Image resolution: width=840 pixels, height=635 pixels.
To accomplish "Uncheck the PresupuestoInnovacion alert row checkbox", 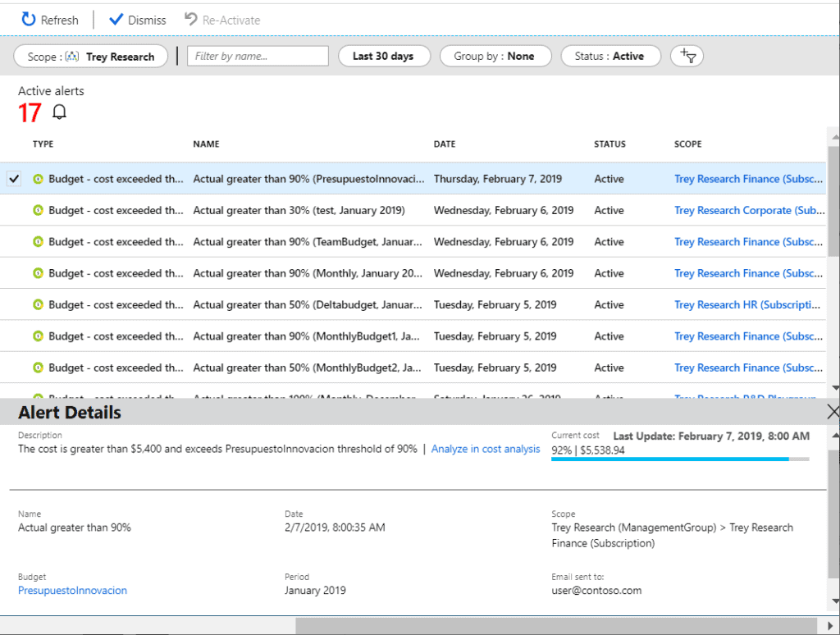I will coord(14,179).
